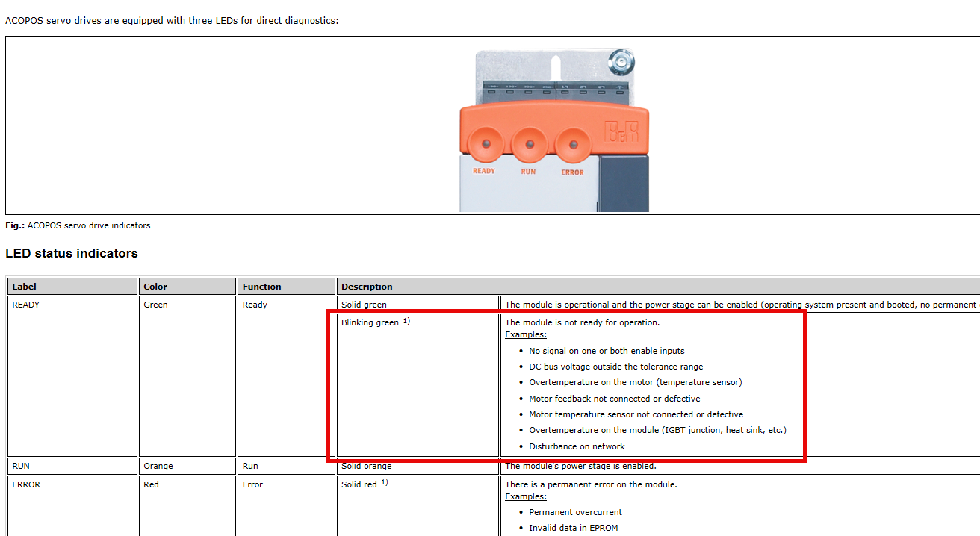The height and width of the screenshot is (536, 980).
Task: Click the "Label" column header
Action: coord(72,286)
